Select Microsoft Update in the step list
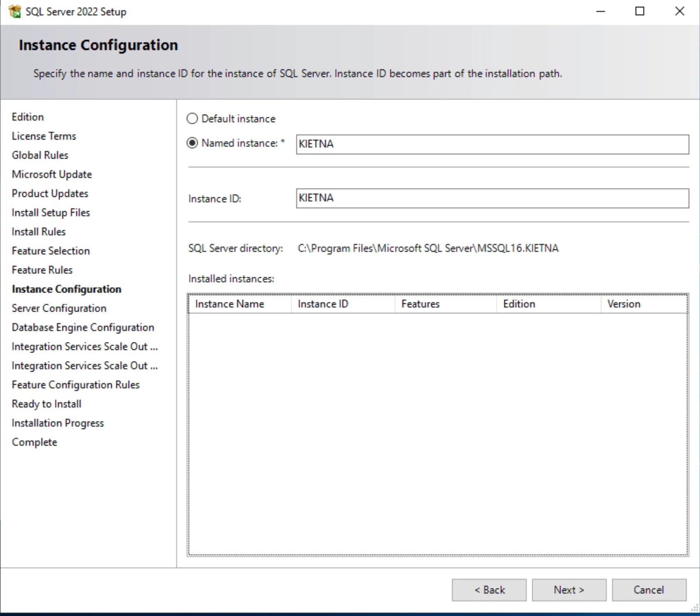The height and width of the screenshot is (616, 700). 52,174
